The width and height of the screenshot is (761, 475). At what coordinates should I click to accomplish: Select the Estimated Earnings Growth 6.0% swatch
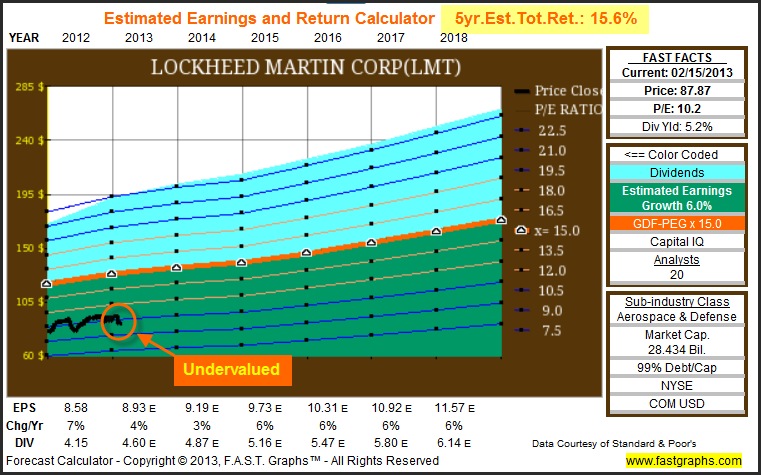[x=677, y=198]
